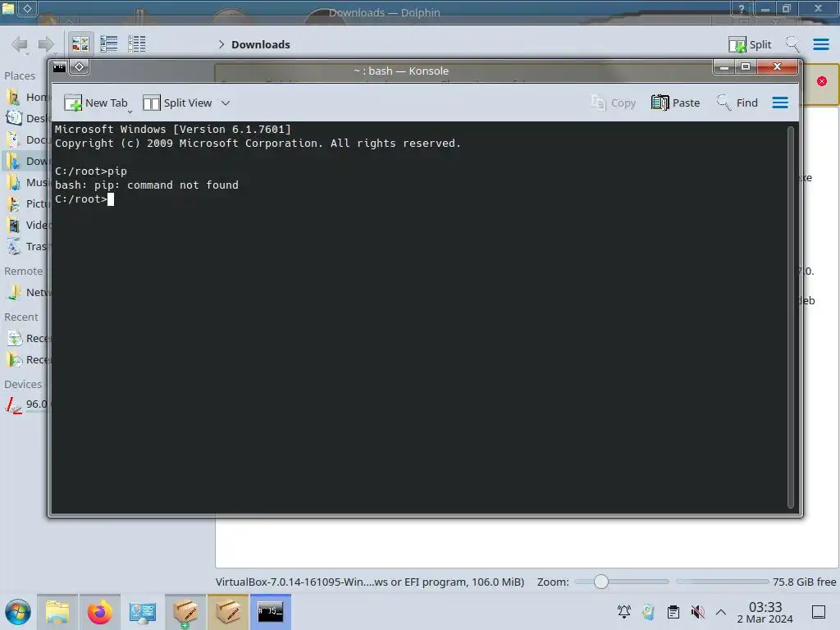840x630 pixels.
Task: Go back in Dolphin navigation
Action: pos(20,44)
